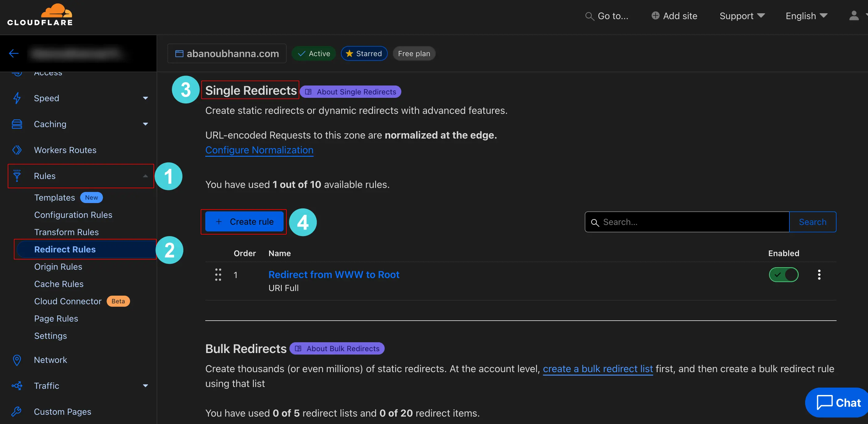
Task: Disable the Redirect from WWW to Root toggle
Action: [784, 275]
